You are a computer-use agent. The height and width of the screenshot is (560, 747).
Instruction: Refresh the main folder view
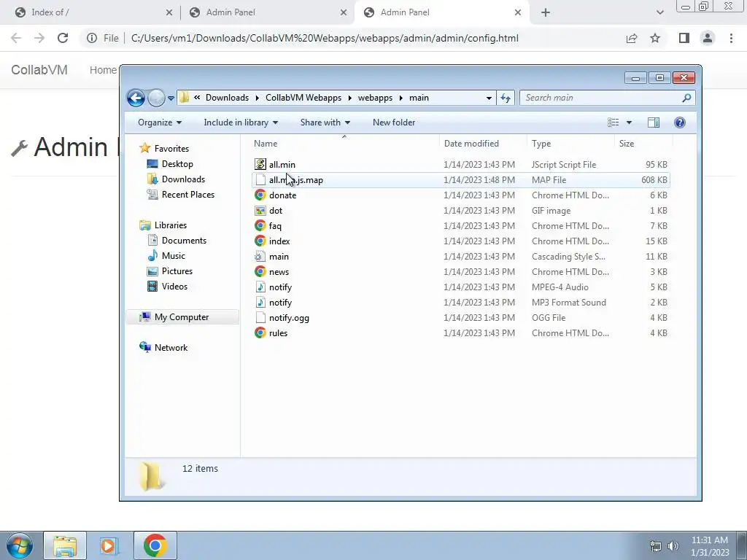click(x=505, y=98)
